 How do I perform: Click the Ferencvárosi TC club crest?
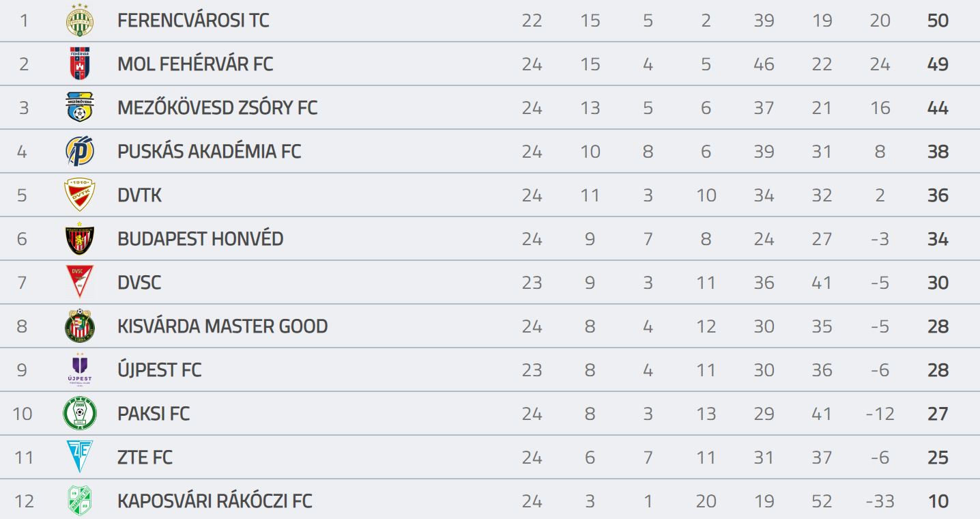pyautogui.click(x=80, y=20)
